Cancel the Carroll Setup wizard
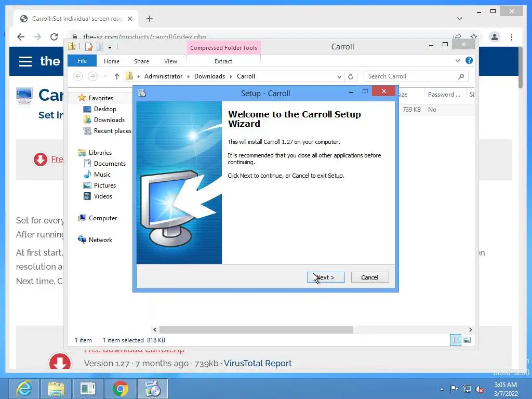The height and width of the screenshot is (399, 532). [370, 277]
